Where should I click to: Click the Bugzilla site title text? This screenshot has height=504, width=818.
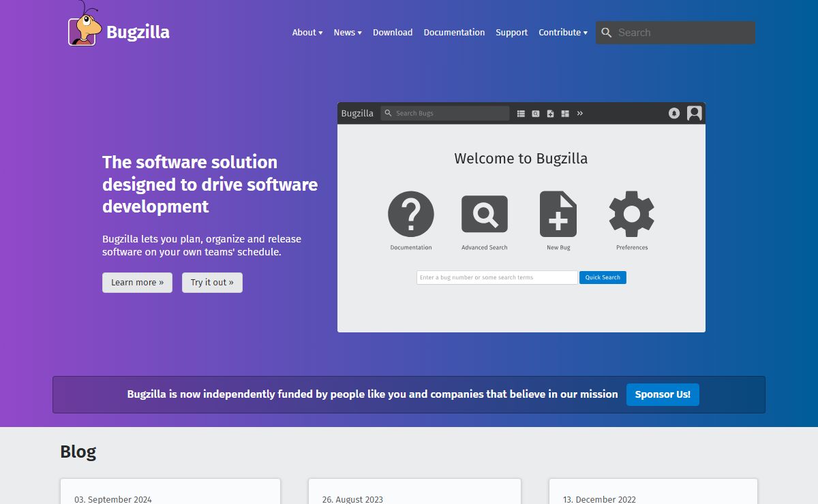[x=138, y=32]
